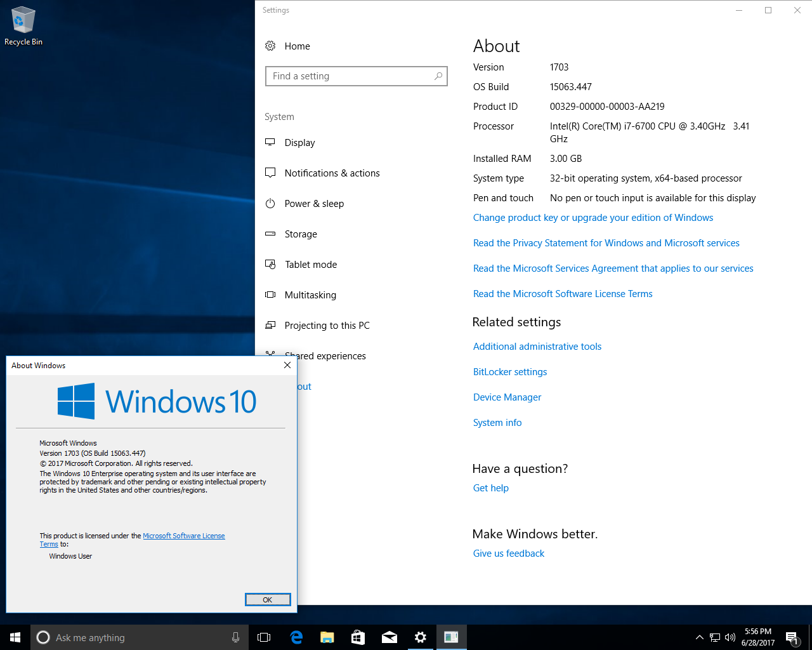Viewport: 812px width, 650px height.
Task: Select the Storage drive icon
Action: 270,234
